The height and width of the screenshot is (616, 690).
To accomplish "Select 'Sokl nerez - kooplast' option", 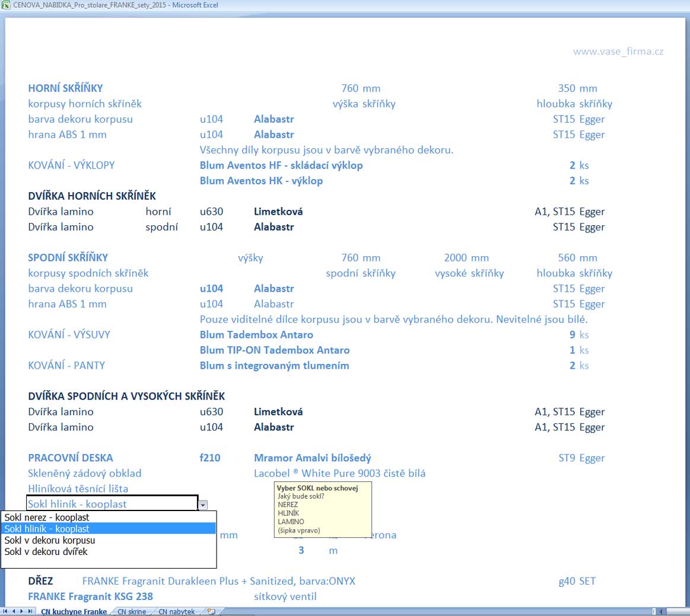I will coord(109,517).
